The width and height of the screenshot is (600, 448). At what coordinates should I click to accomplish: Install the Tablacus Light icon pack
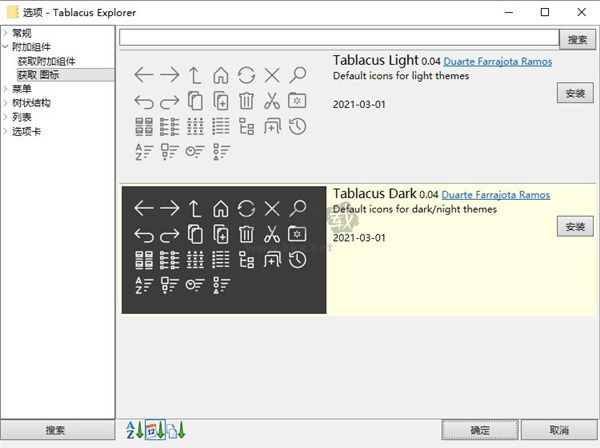pos(574,93)
